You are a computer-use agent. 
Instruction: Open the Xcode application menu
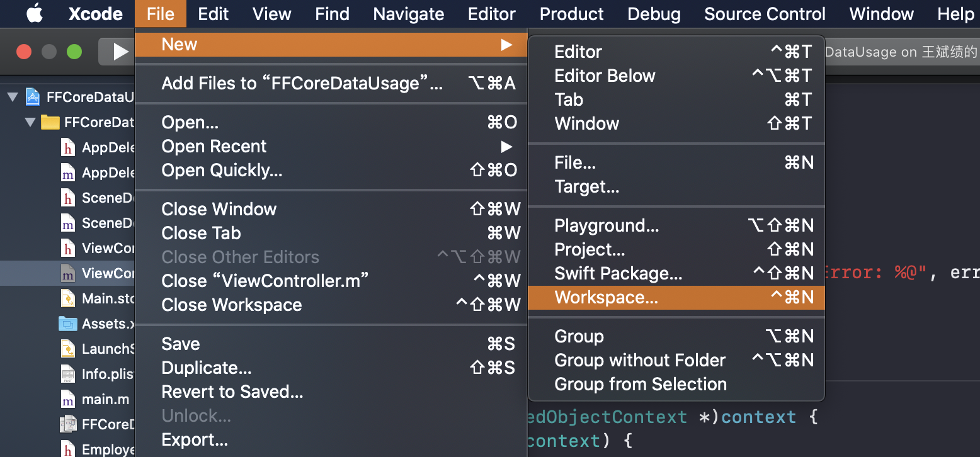[x=95, y=14]
